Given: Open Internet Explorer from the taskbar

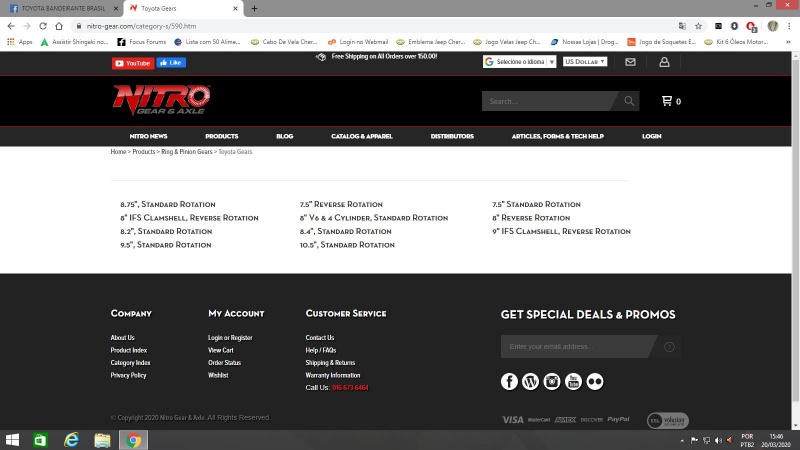Looking at the screenshot, I should 71,440.
